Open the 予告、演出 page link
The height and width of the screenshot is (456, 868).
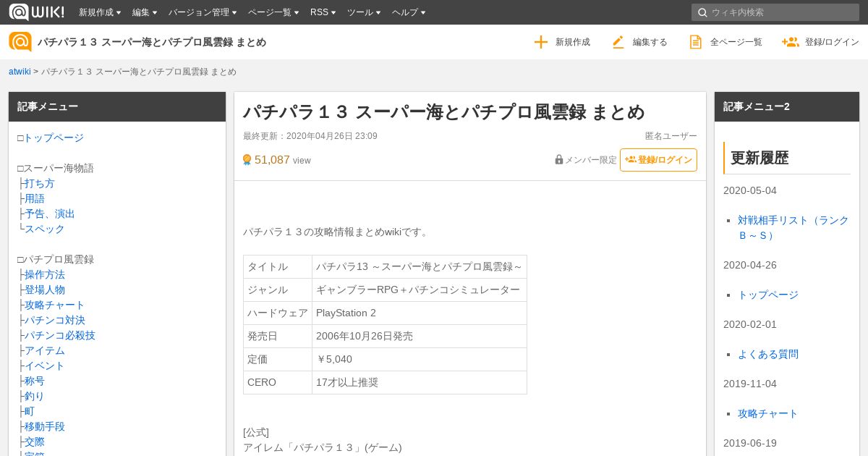pyautogui.click(x=50, y=214)
